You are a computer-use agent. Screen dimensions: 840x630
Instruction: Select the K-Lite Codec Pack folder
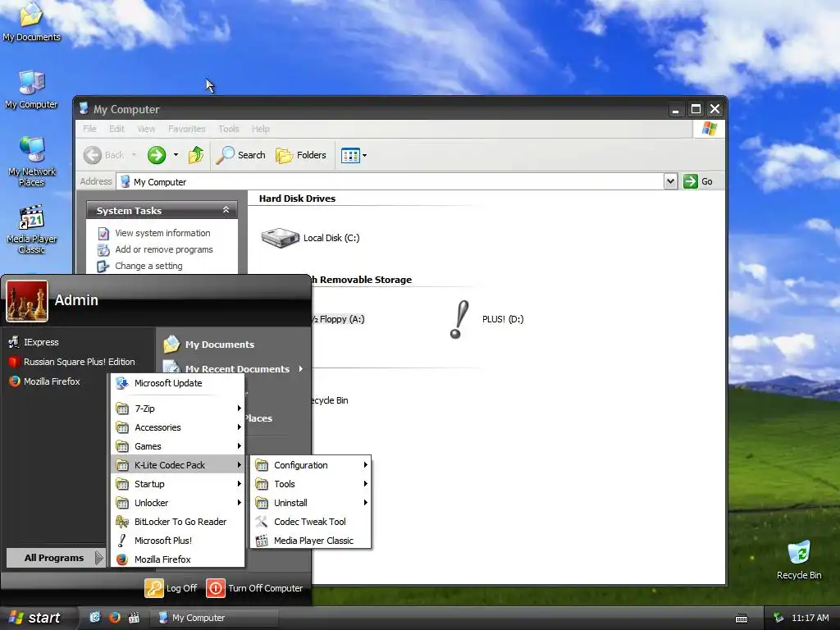[x=177, y=464]
